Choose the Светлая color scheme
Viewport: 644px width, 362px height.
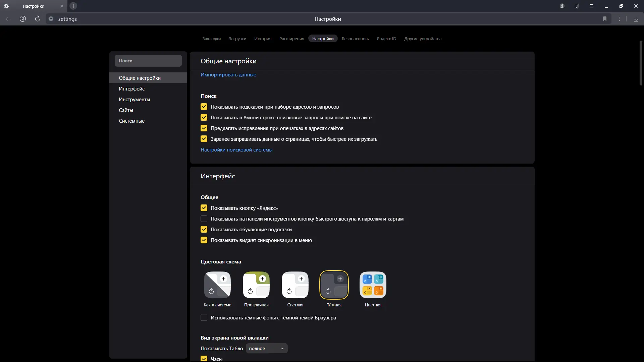pyautogui.click(x=295, y=285)
